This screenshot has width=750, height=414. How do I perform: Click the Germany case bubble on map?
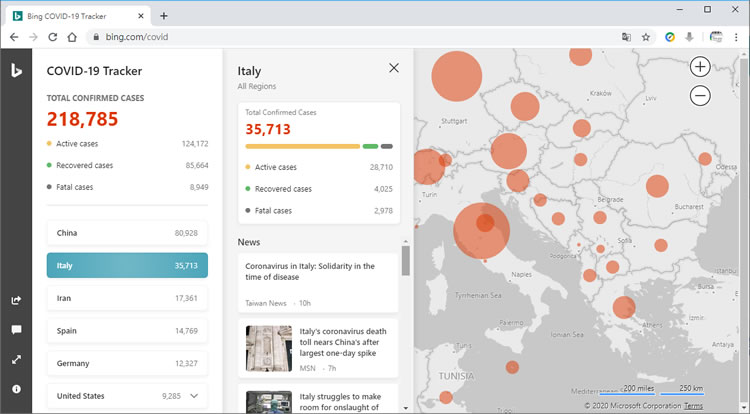coord(457,76)
